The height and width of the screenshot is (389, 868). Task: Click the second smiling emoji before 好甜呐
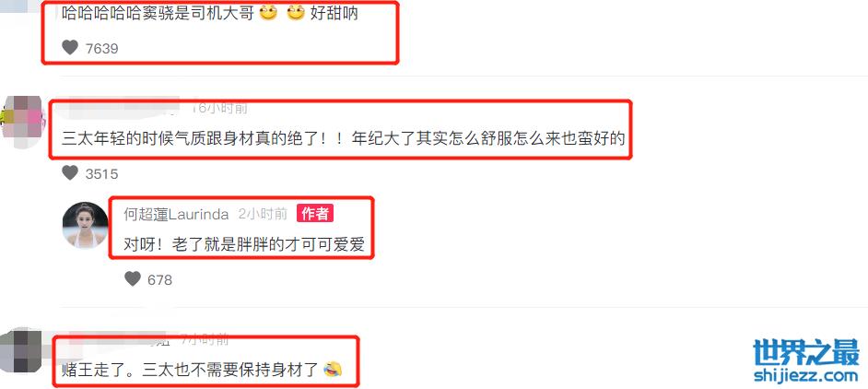click(x=296, y=13)
